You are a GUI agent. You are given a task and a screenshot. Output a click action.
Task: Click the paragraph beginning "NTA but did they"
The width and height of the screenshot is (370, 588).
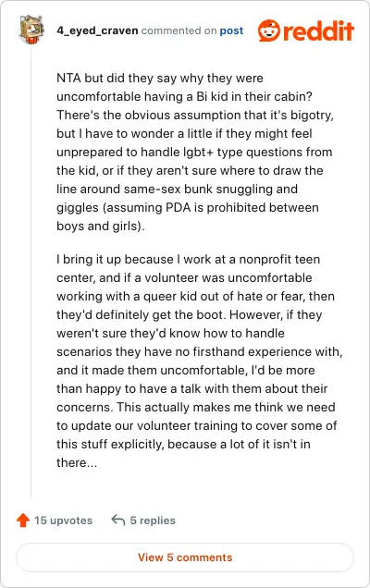click(195, 152)
